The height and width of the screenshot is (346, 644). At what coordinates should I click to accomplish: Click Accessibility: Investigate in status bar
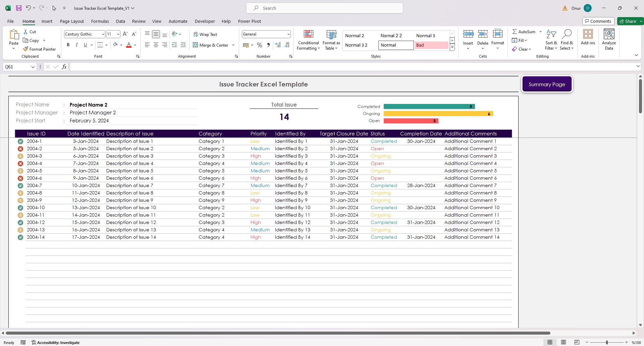tap(56, 342)
